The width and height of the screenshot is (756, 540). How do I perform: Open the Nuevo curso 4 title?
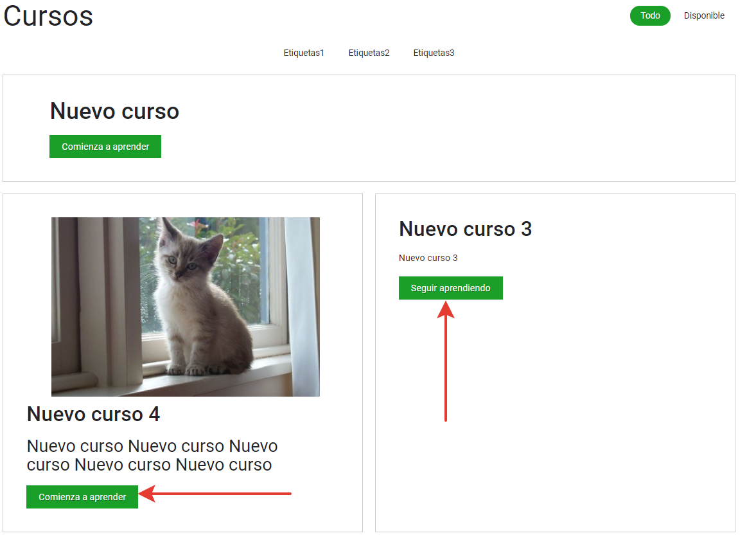(x=94, y=414)
